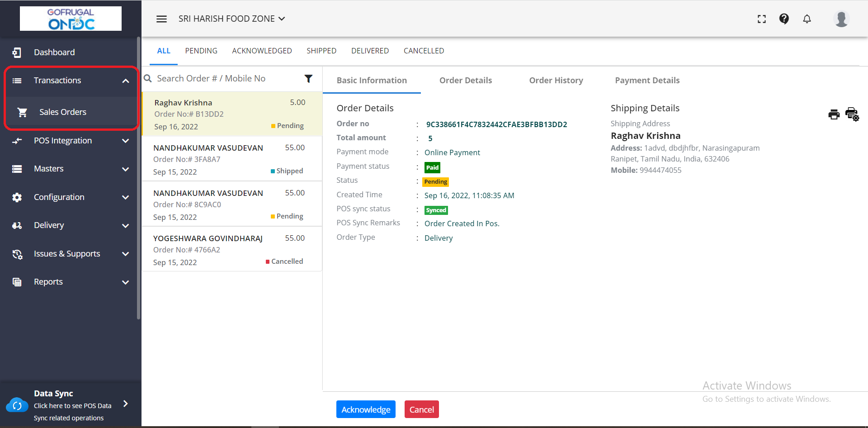Toggle fullscreen mode icon
868x428 pixels.
point(762,19)
